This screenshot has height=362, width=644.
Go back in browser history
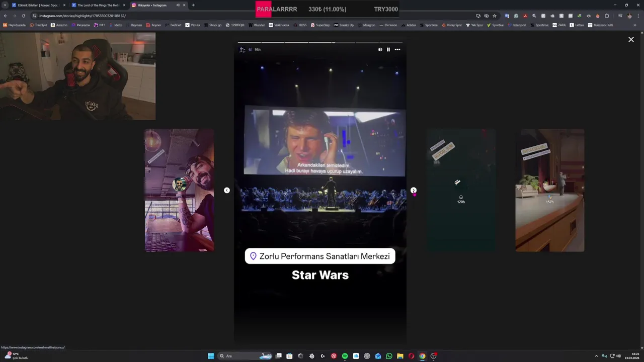(x=6, y=16)
